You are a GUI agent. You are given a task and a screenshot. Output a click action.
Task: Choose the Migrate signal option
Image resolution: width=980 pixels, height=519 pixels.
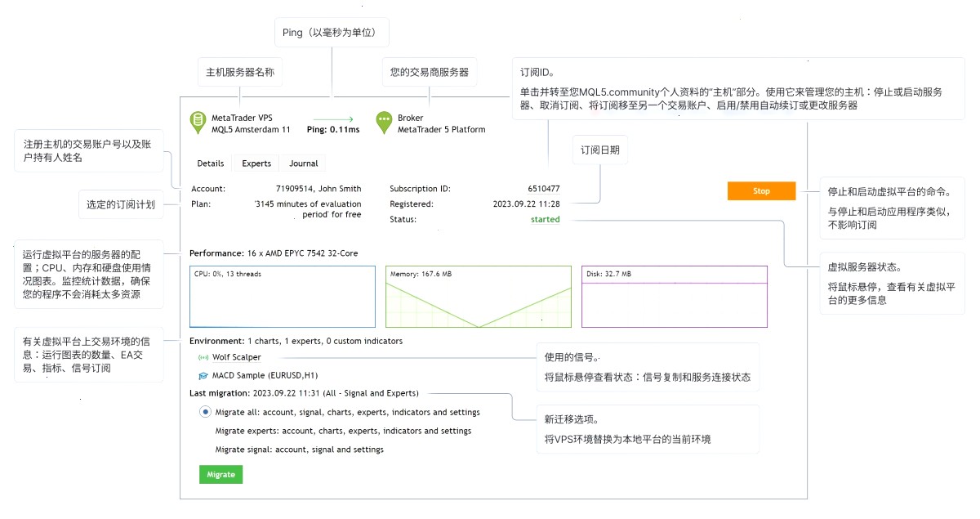[x=299, y=450]
